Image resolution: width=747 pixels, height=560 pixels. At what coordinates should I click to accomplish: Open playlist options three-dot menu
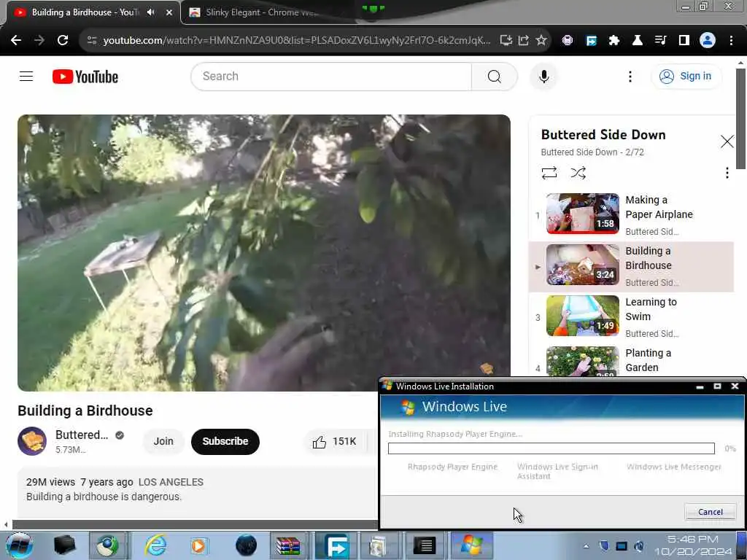[727, 173]
